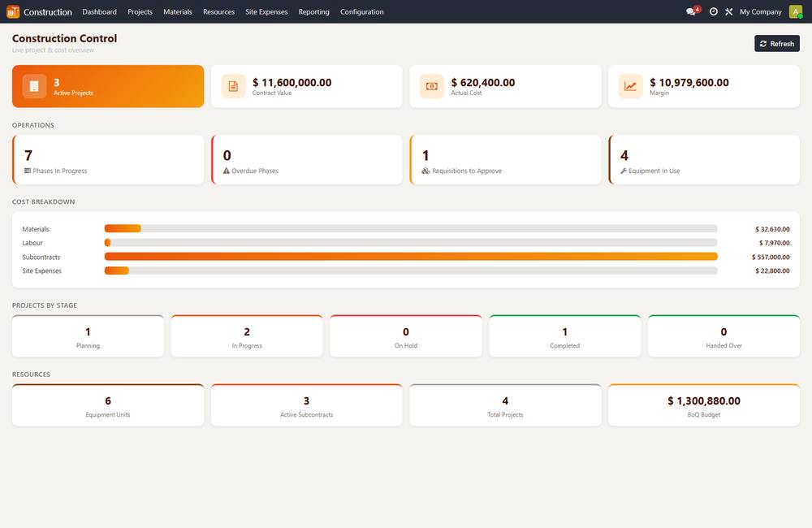
Task: Open the 3 Active Subcontracts card
Action: 307,405
